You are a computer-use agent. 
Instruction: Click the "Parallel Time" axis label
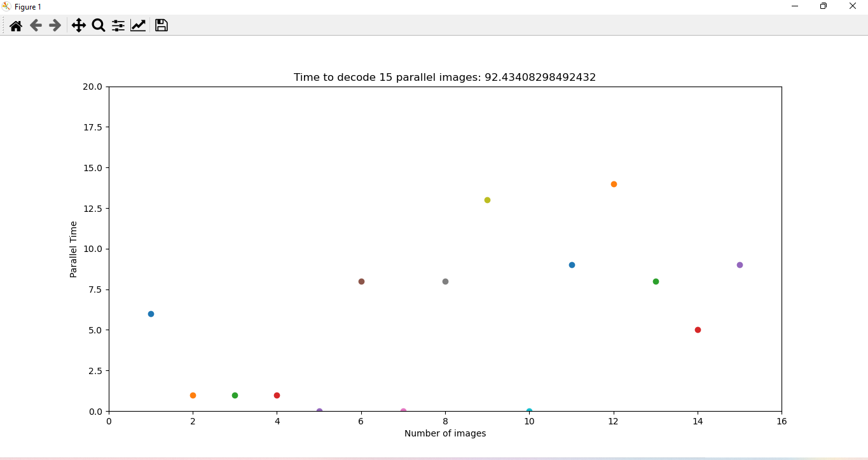(x=74, y=249)
